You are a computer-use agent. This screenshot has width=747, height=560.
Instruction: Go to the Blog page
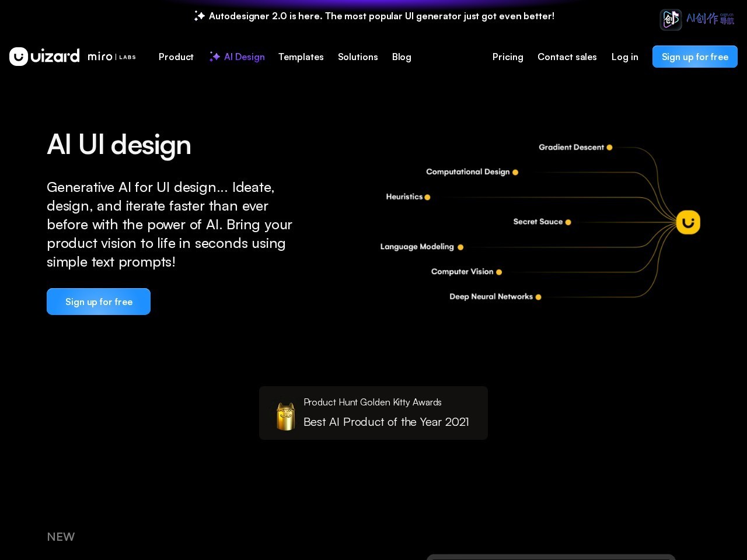point(402,57)
